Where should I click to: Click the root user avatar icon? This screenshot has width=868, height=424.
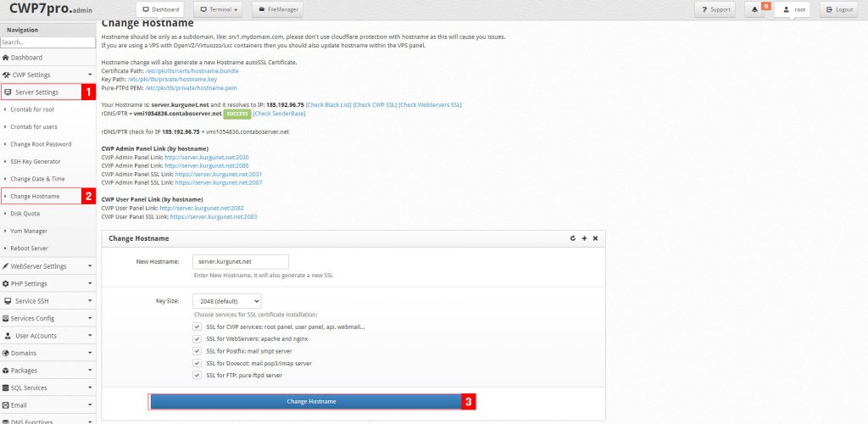(x=786, y=10)
